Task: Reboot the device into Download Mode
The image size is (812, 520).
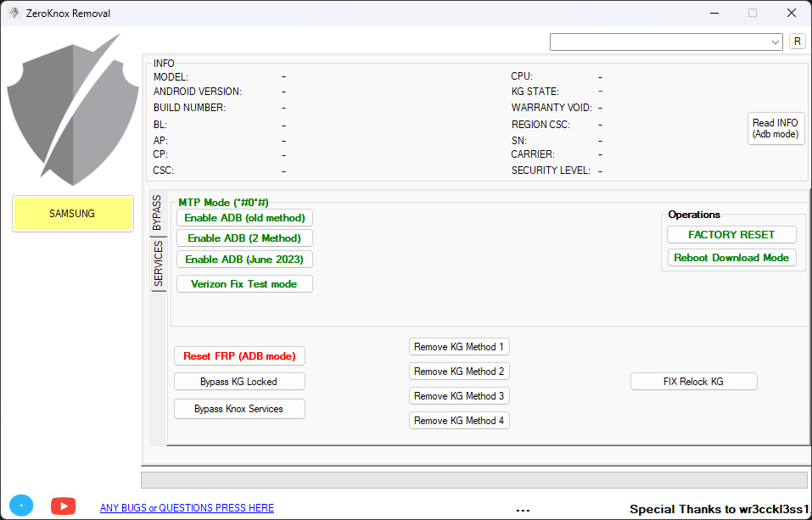Action: tap(731, 257)
